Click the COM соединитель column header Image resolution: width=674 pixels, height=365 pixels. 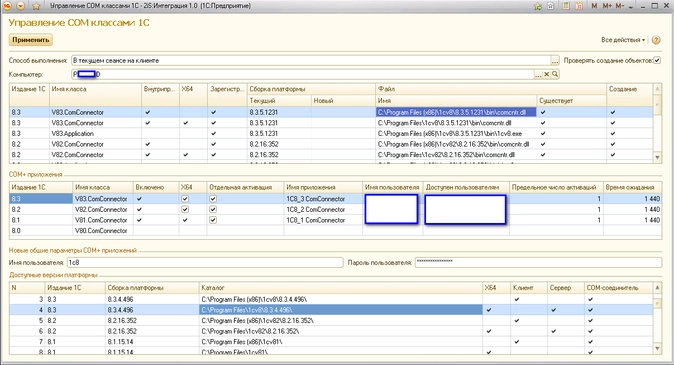click(619, 288)
